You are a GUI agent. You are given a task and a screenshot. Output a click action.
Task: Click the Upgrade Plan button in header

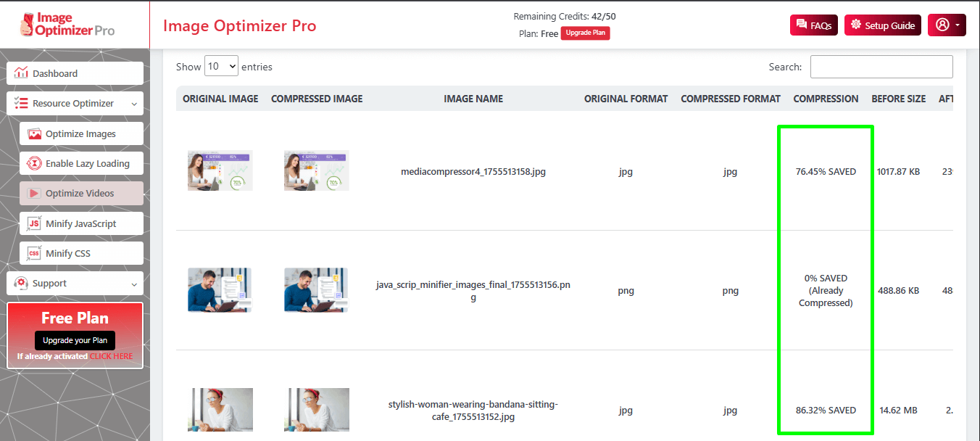click(585, 33)
